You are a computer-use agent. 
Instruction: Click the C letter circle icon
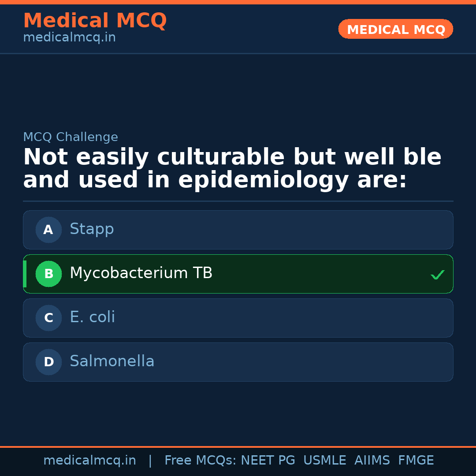click(x=48, y=318)
